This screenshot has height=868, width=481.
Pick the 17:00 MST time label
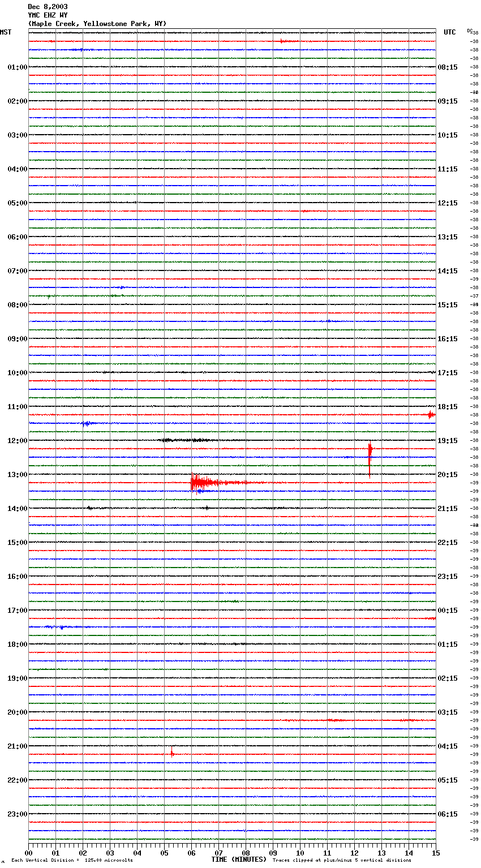click(18, 611)
